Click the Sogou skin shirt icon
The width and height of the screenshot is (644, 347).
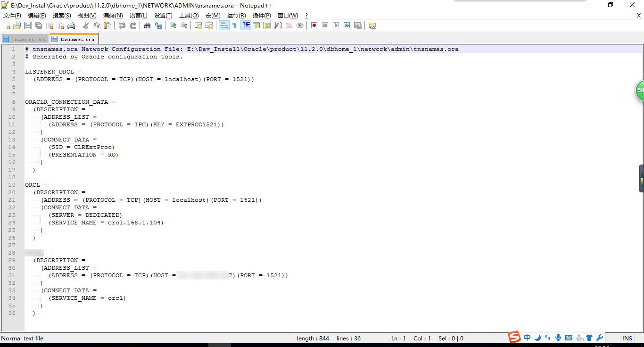(589, 338)
